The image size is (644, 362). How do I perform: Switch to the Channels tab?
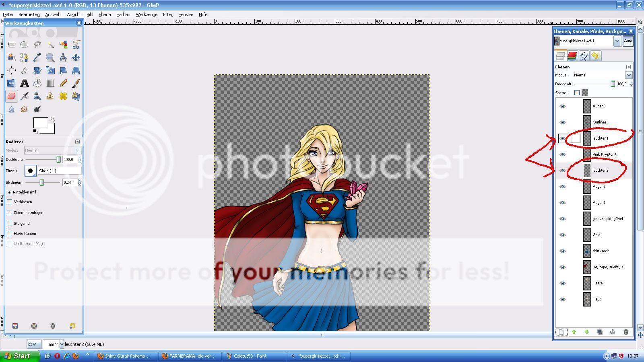572,56
